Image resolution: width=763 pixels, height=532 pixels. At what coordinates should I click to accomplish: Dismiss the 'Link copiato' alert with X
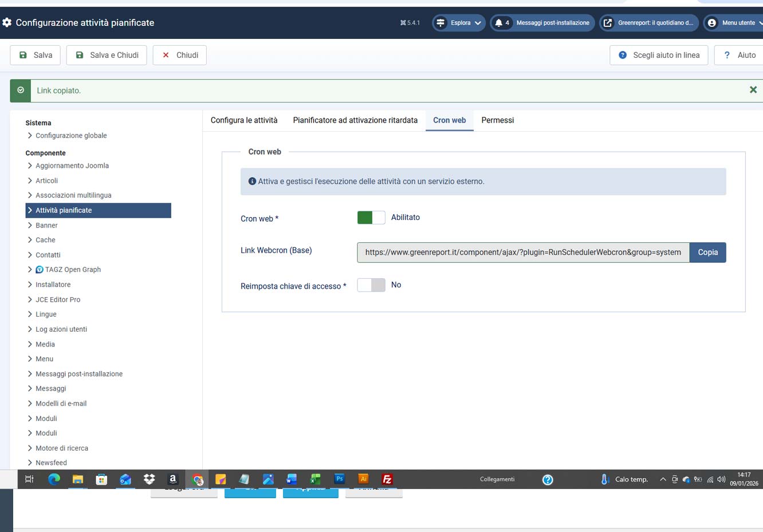pyautogui.click(x=753, y=90)
